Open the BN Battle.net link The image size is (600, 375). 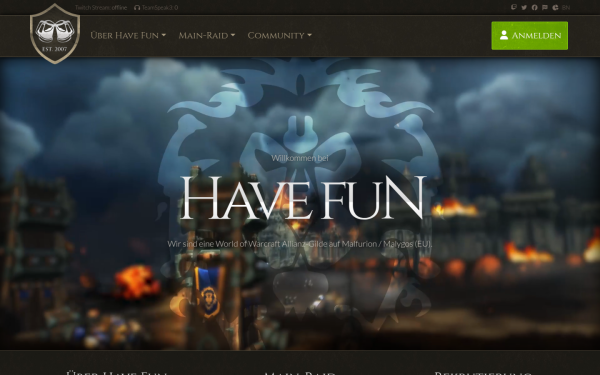tap(566, 7)
